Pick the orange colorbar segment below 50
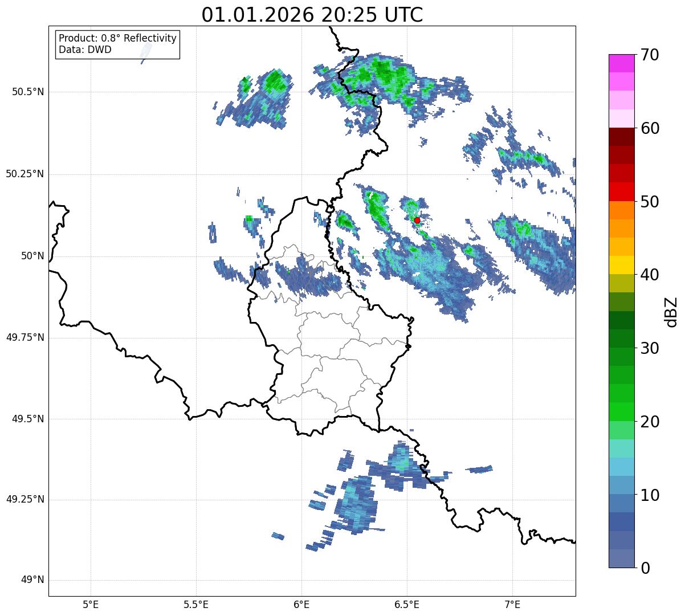The width and height of the screenshot is (685, 616). pos(621,210)
